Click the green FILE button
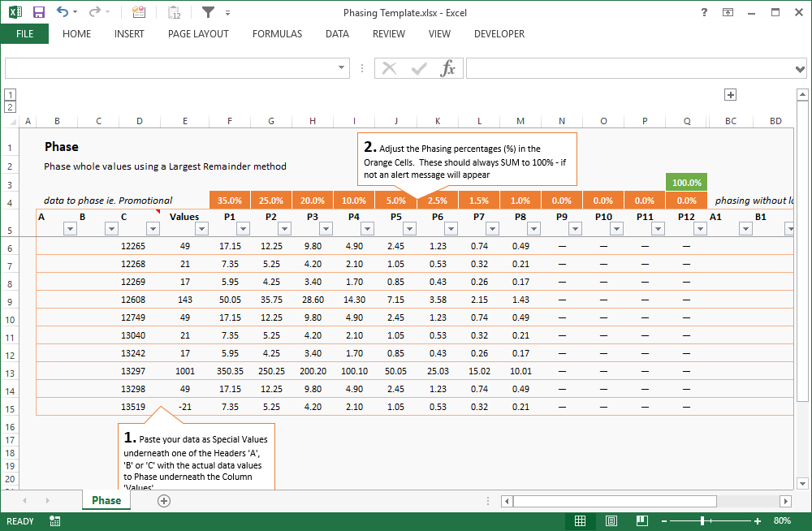The height and width of the screenshot is (531, 812). click(24, 34)
